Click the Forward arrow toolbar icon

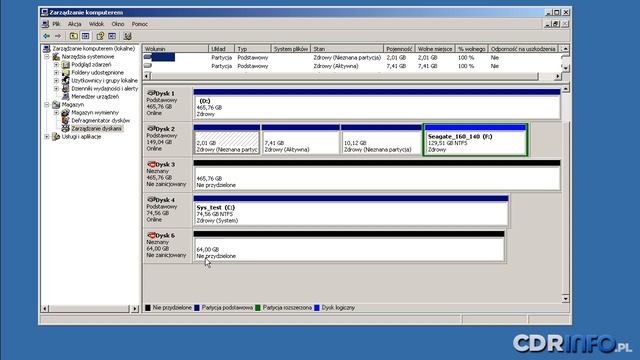[58, 36]
